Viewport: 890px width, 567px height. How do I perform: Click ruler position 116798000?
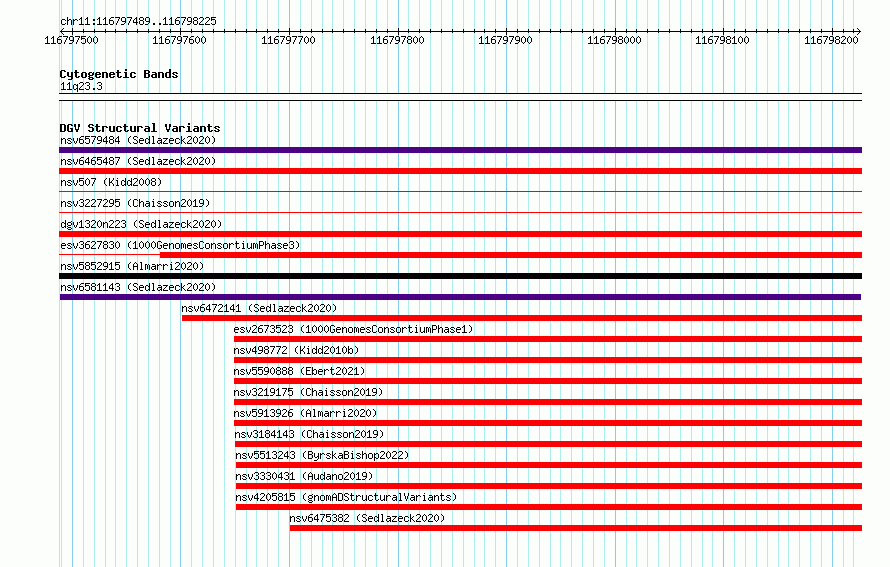coord(614,40)
